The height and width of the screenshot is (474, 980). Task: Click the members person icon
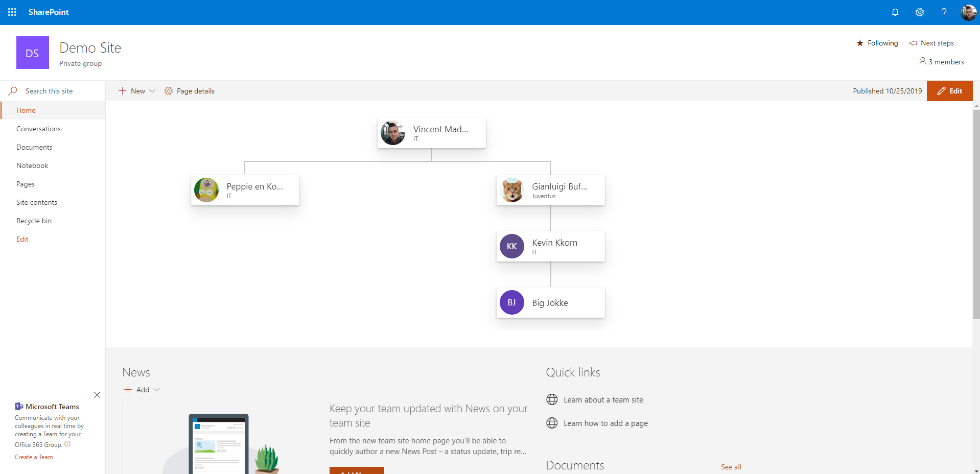[923, 61]
